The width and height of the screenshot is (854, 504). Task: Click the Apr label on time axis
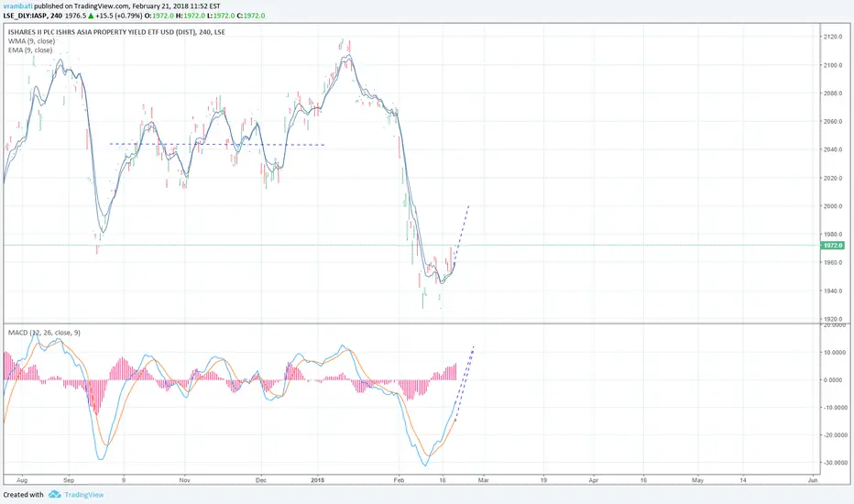click(594, 480)
